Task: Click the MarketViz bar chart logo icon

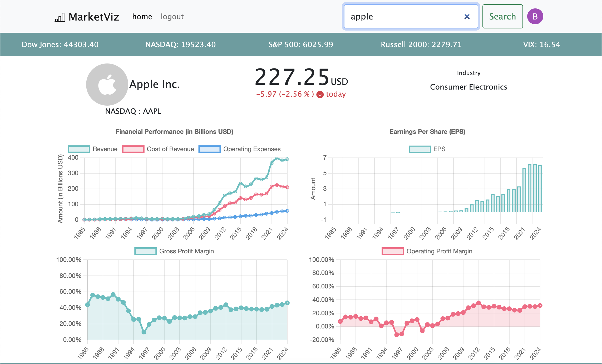Action: [60, 17]
